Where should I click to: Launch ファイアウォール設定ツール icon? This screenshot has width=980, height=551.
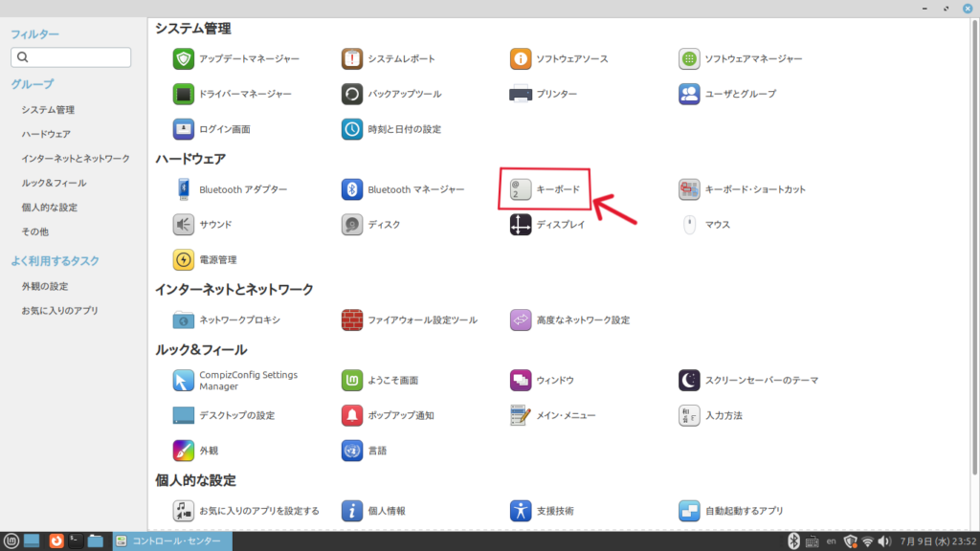tap(352, 320)
